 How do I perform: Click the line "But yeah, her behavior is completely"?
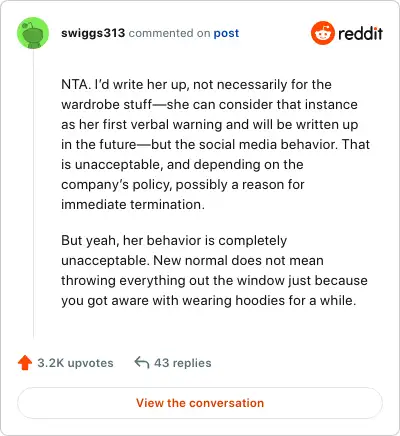[174, 241]
